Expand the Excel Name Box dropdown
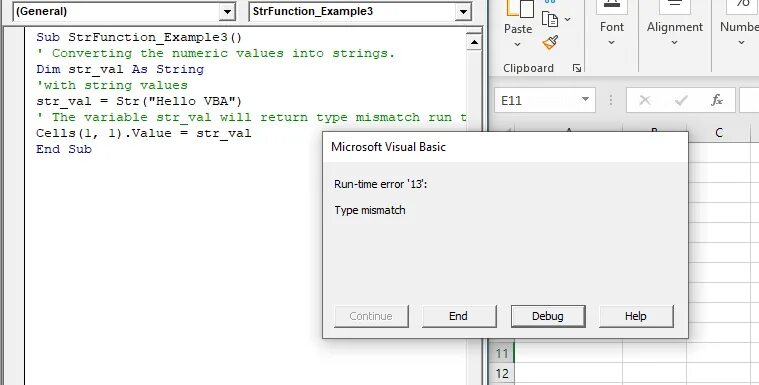Viewport: 759px width, 385px height. 585,100
